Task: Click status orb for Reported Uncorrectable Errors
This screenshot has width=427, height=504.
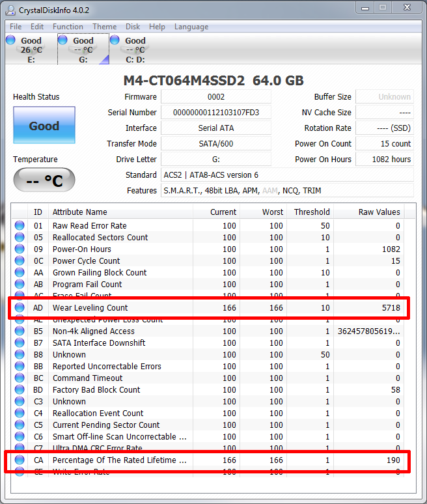Action: pyautogui.click(x=20, y=366)
